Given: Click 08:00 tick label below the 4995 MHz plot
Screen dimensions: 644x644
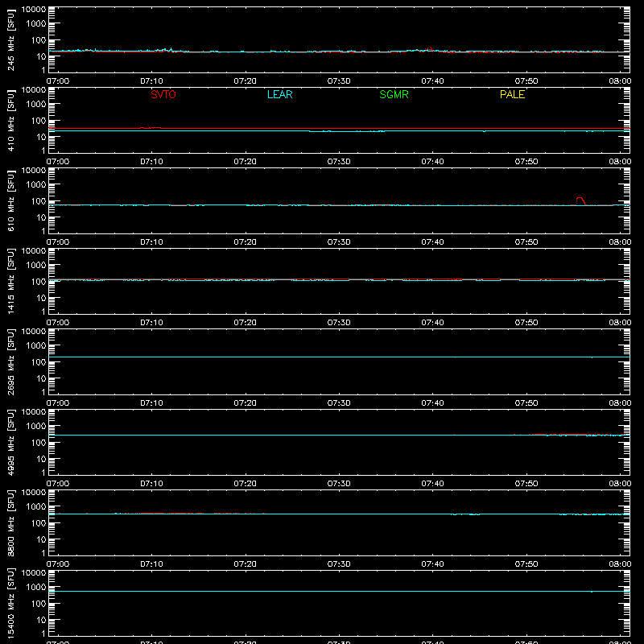Looking at the screenshot, I should 620,484.
